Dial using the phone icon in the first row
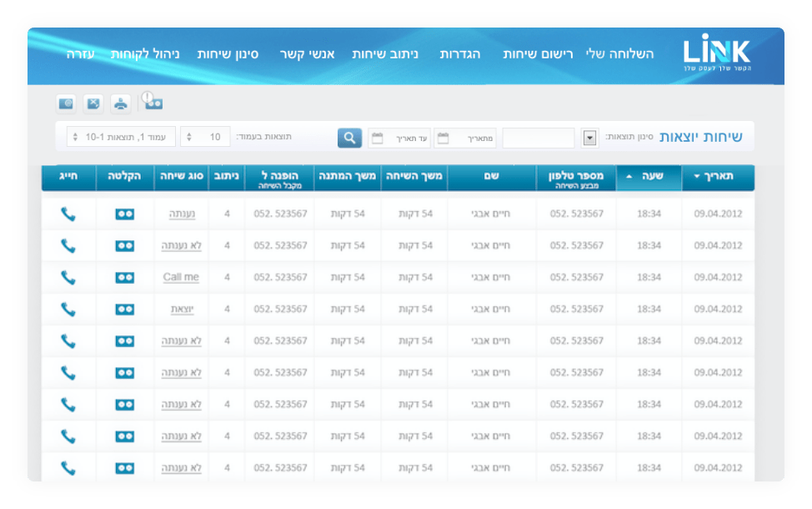Viewport: 812px width, 509px height. pyautogui.click(x=68, y=214)
